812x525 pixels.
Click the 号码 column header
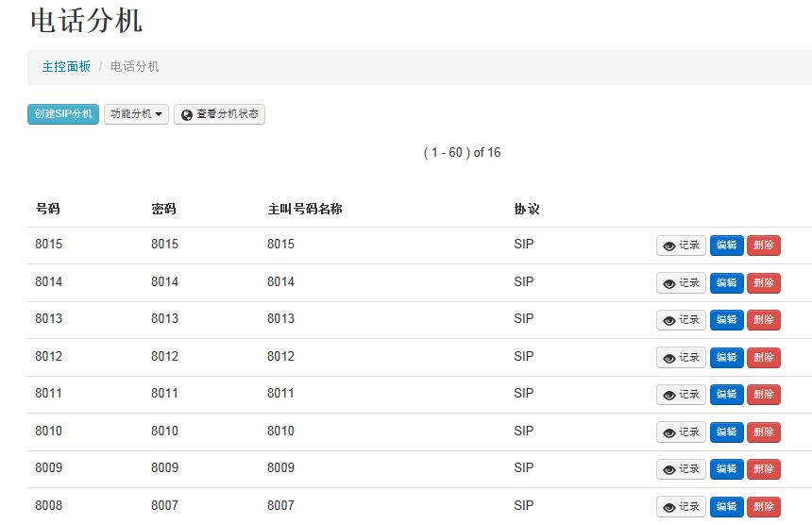click(x=47, y=209)
